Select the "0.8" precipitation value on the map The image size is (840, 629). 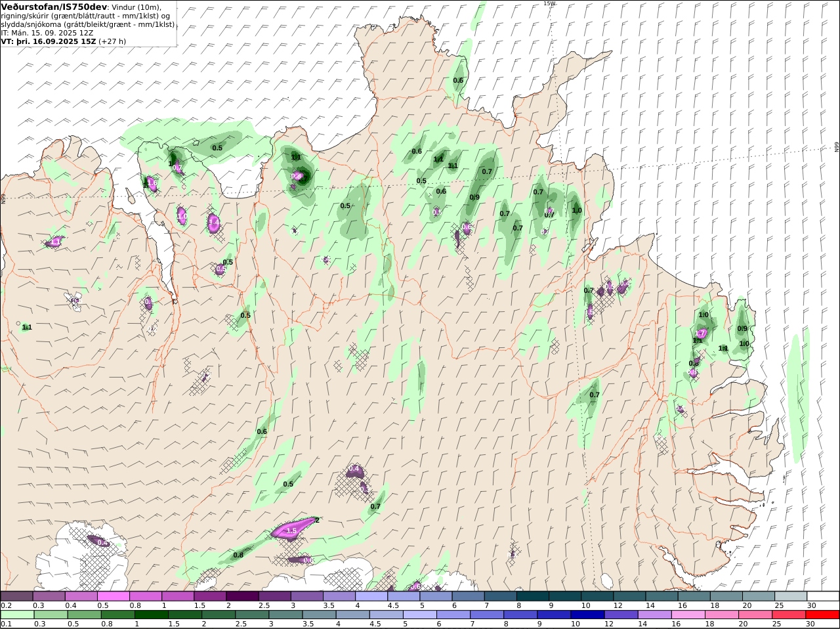point(238,555)
